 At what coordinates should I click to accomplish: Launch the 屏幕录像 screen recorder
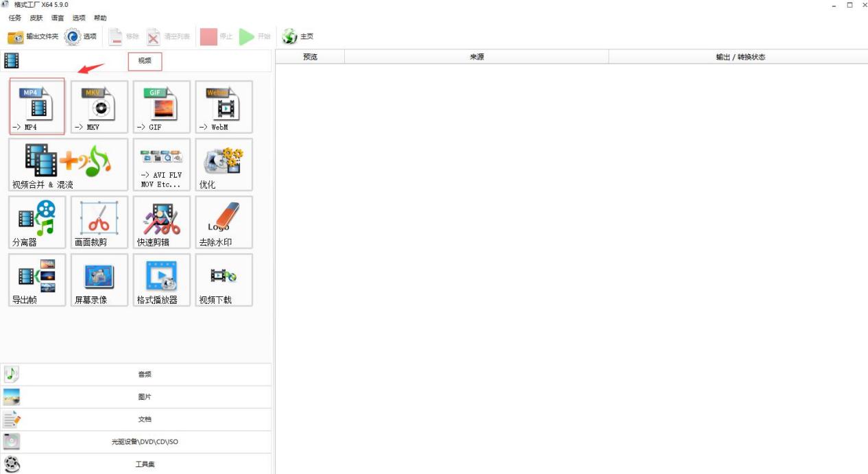click(99, 279)
